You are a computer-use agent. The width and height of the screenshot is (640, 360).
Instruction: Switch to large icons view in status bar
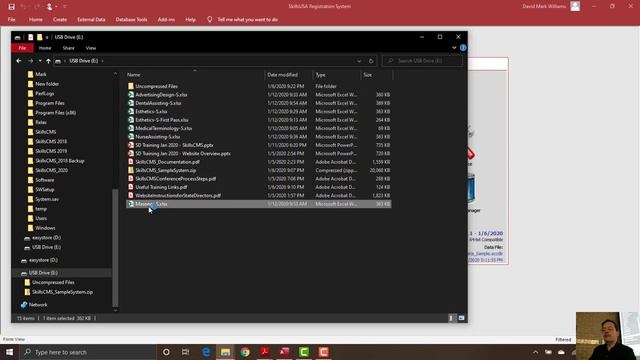pos(461,318)
